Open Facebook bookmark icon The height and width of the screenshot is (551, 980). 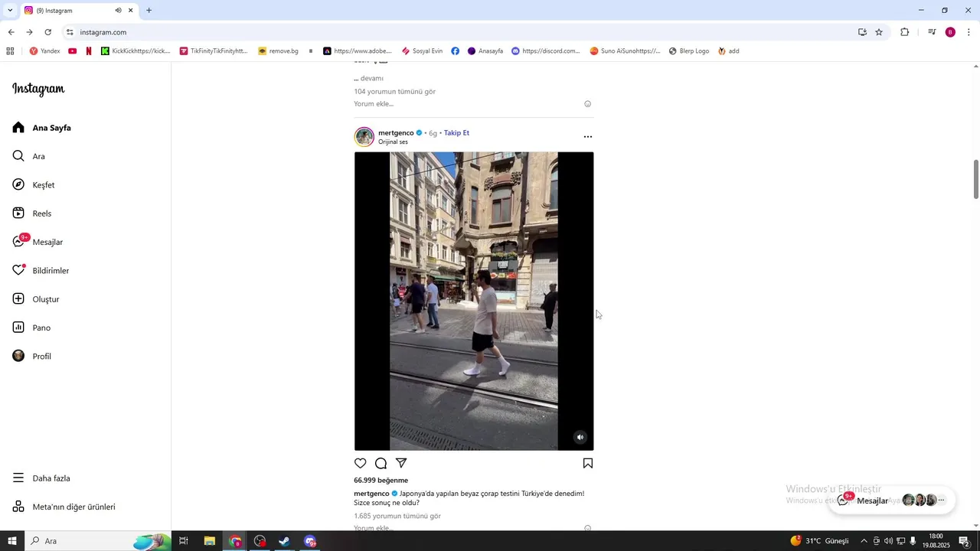[455, 51]
